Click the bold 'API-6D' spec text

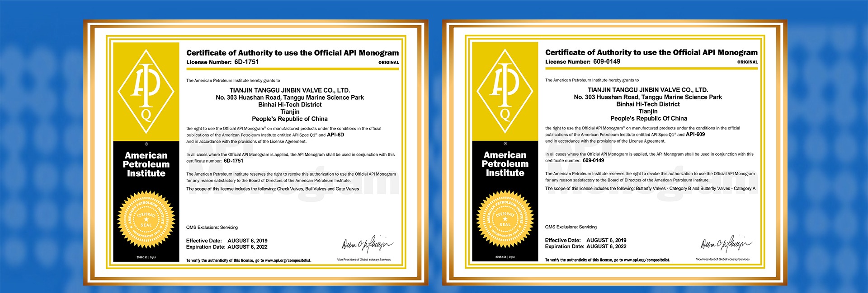click(335, 135)
